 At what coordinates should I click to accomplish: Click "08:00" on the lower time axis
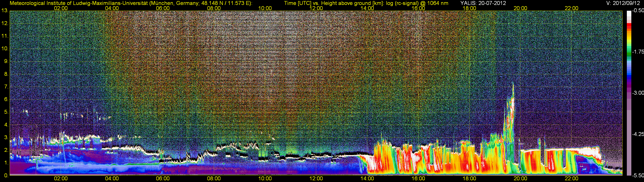point(214,179)
